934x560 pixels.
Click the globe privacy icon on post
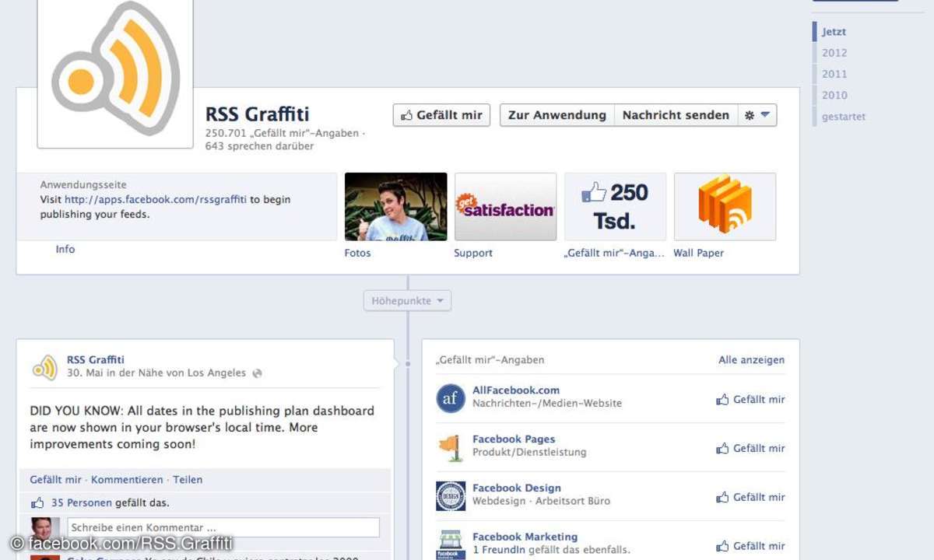pyautogui.click(x=258, y=373)
